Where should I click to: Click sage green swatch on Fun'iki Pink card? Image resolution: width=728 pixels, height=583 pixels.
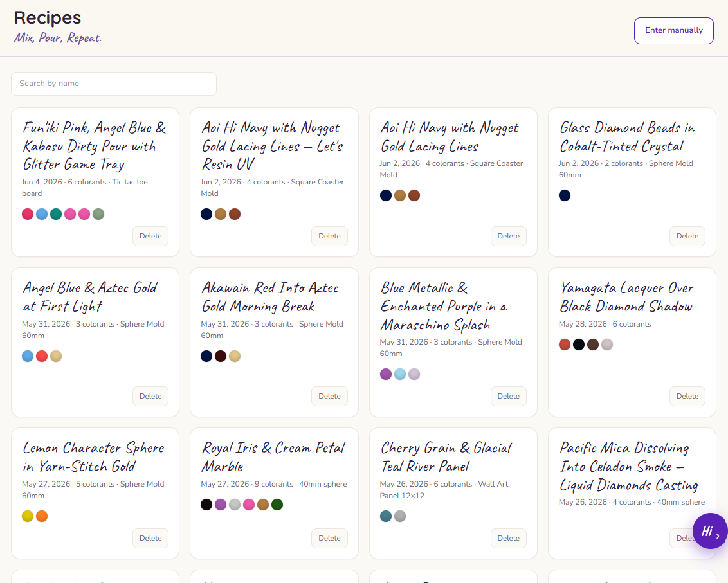click(98, 214)
